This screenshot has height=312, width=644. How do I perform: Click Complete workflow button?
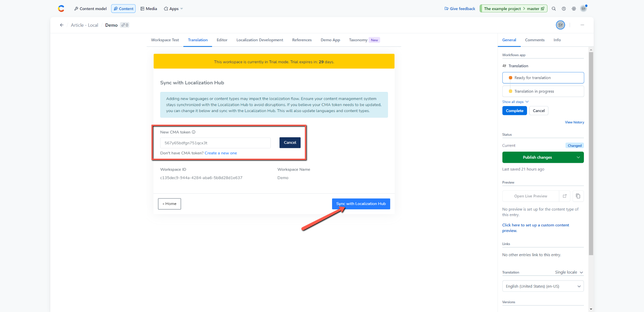click(514, 111)
